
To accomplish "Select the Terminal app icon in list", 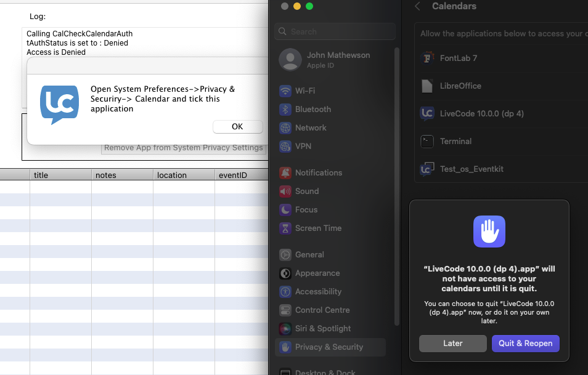I will 427,142.
